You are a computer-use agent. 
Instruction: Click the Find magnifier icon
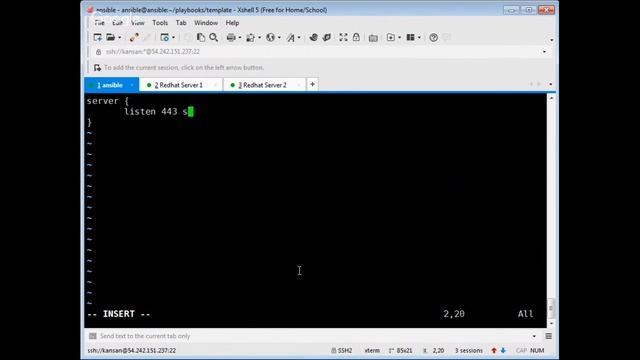click(x=213, y=38)
